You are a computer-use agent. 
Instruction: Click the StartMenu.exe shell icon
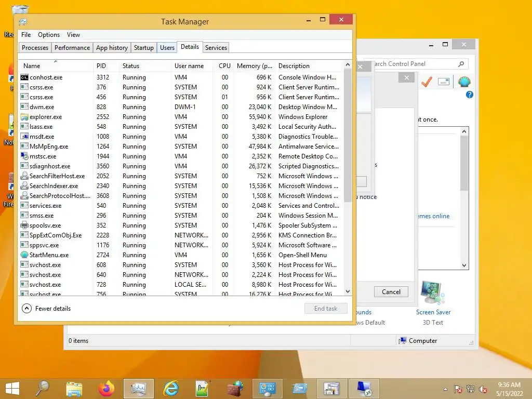[x=24, y=255]
